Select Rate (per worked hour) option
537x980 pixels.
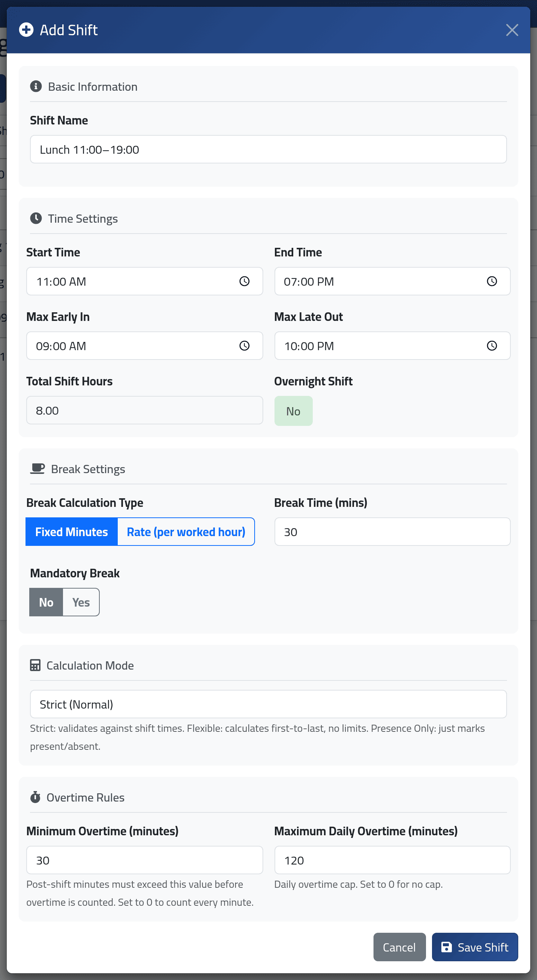point(186,532)
